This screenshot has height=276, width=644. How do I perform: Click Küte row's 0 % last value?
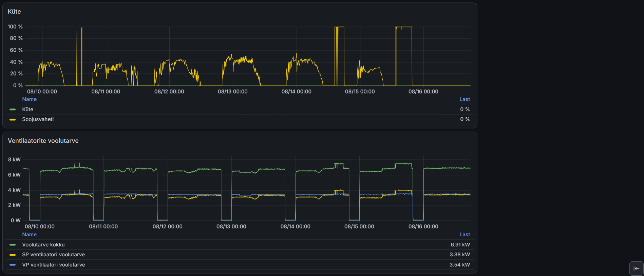coord(465,109)
